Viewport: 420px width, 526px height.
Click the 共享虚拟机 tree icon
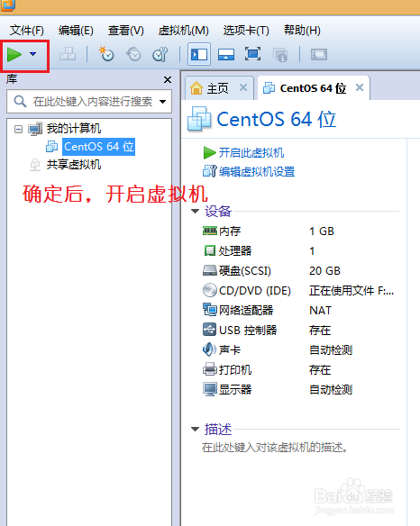click(35, 165)
